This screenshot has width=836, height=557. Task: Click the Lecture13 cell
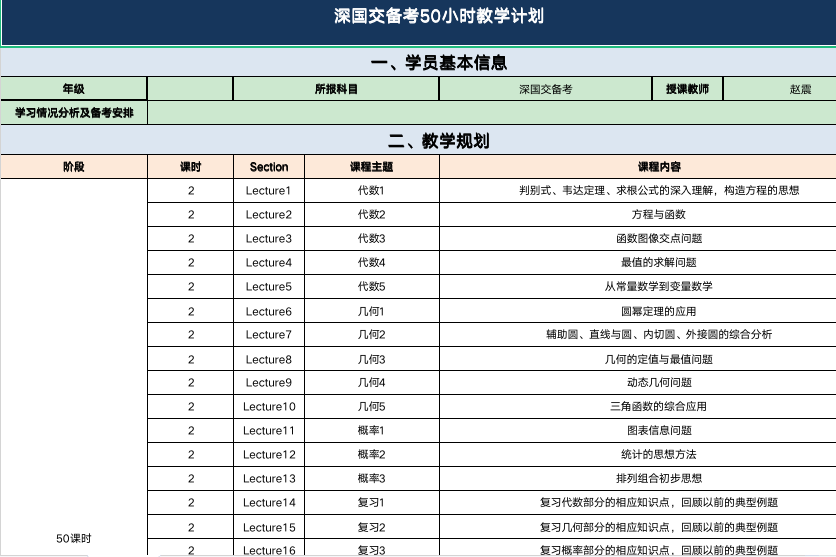(x=269, y=478)
